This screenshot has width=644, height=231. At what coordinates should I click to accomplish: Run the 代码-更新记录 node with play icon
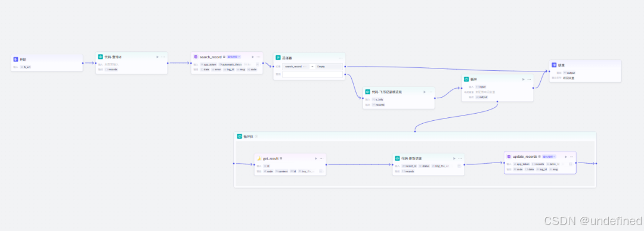[x=454, y=158]
